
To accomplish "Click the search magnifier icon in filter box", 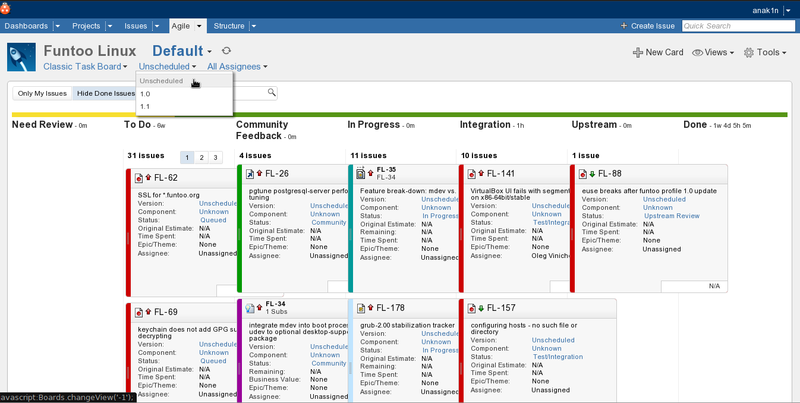I will (x=271, y=93).
